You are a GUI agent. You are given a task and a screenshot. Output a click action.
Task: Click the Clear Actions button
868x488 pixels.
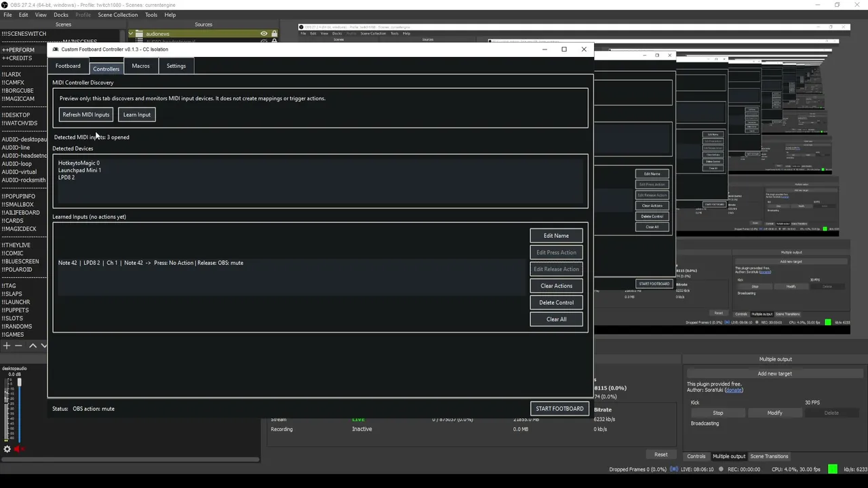(556, 286)
